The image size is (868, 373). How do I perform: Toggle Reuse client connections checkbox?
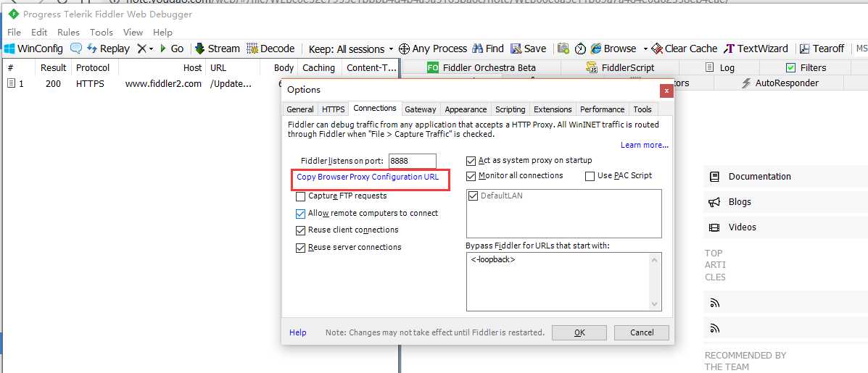[301, 230]
